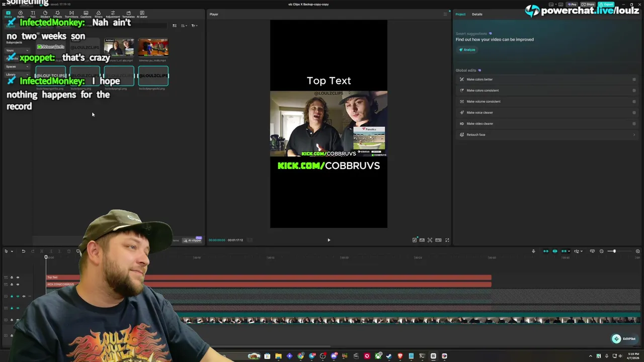Enable Make video clearer toggle
This screenshot has height=362, width=644.
[x=634, y=124]
